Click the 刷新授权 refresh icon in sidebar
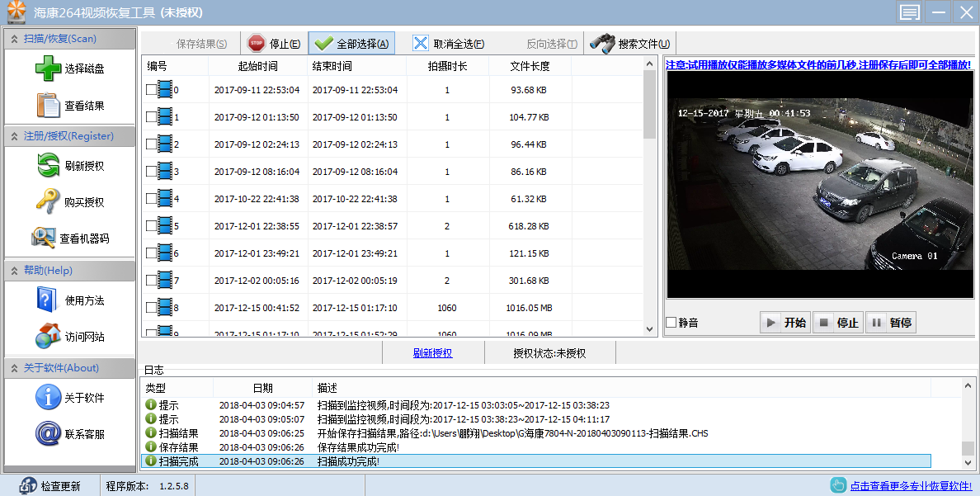 pyautogui.click(x=48, y=165)
